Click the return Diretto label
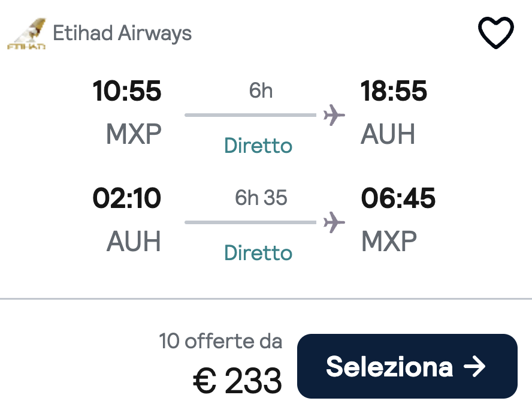The image size is (532, 410). point(258,253)
